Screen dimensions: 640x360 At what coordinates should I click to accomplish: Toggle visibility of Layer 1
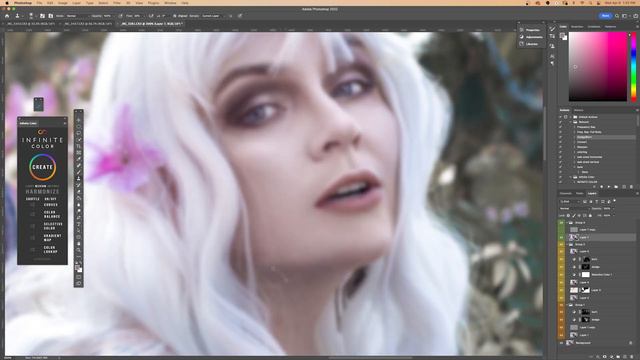(561, 335)
